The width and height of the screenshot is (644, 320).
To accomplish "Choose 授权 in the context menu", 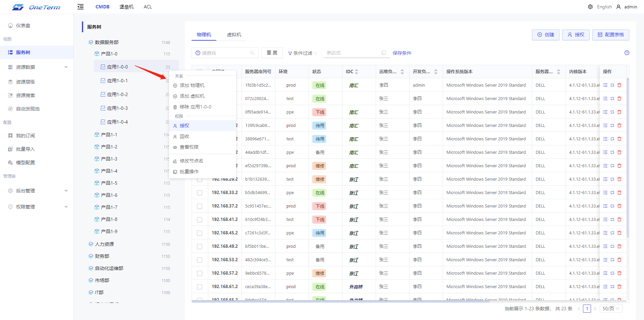I will pos(203,126).
